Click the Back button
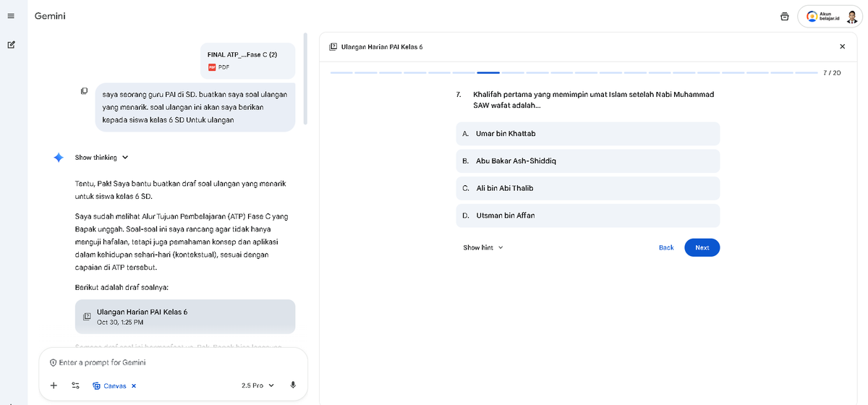868x405 pixels. [x=666, y=247]
